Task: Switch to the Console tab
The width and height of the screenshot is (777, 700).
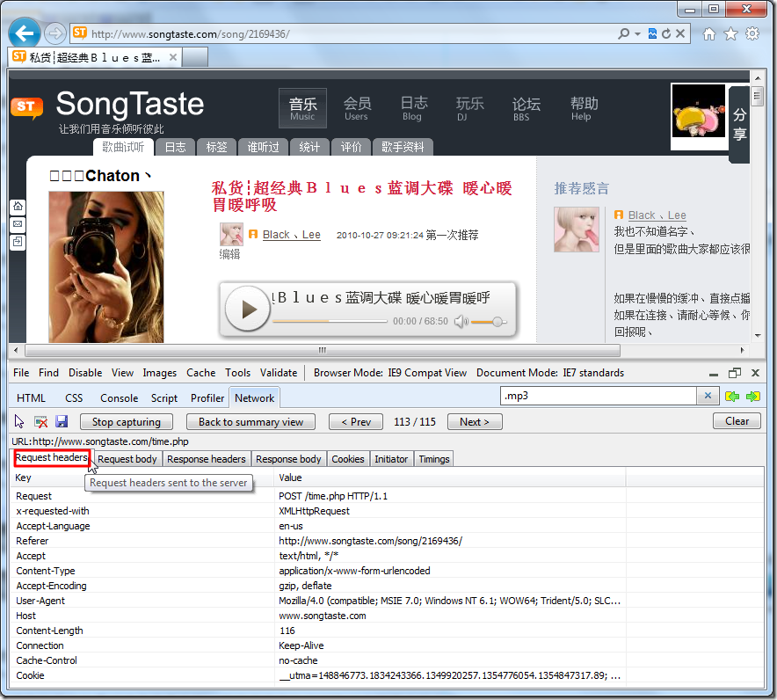Action: coord(119,398)
